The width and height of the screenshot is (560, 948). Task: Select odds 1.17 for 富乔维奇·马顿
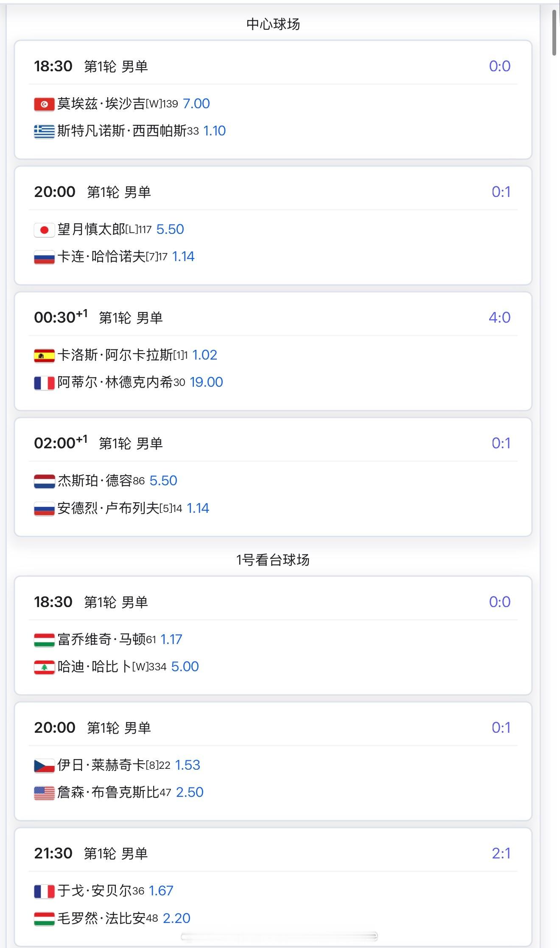pos(171,639)
